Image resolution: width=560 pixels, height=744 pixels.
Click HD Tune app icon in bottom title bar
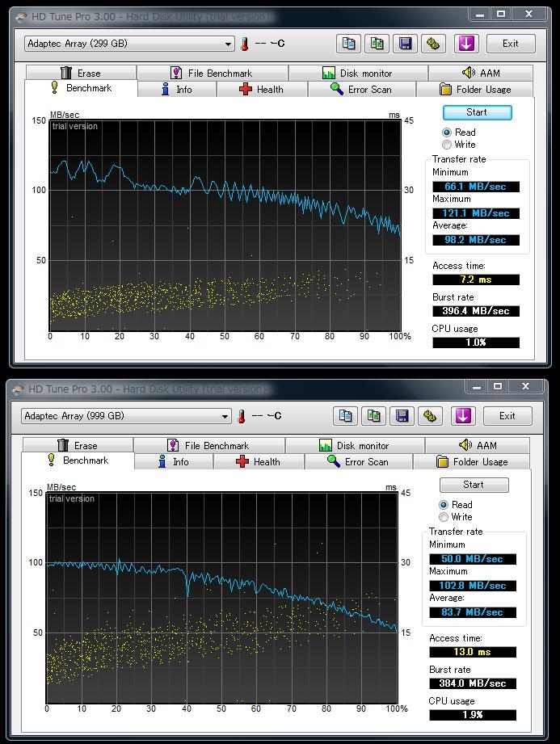pos(18,389)
